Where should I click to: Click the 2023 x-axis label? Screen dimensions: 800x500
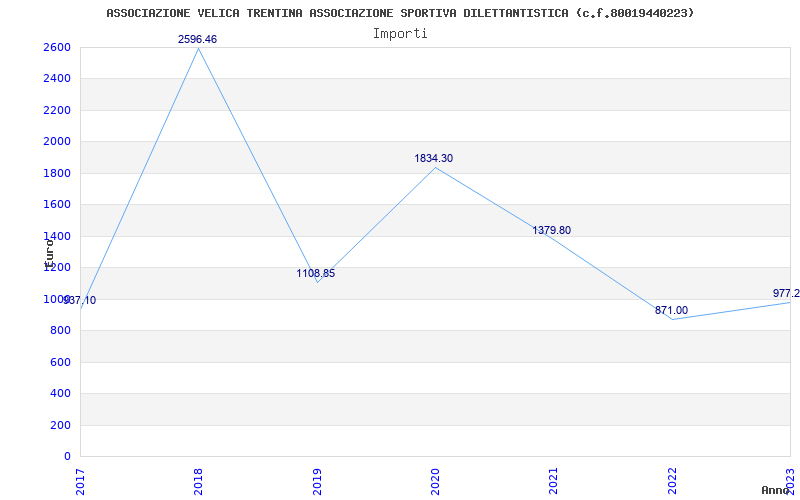tap(790, 481)
